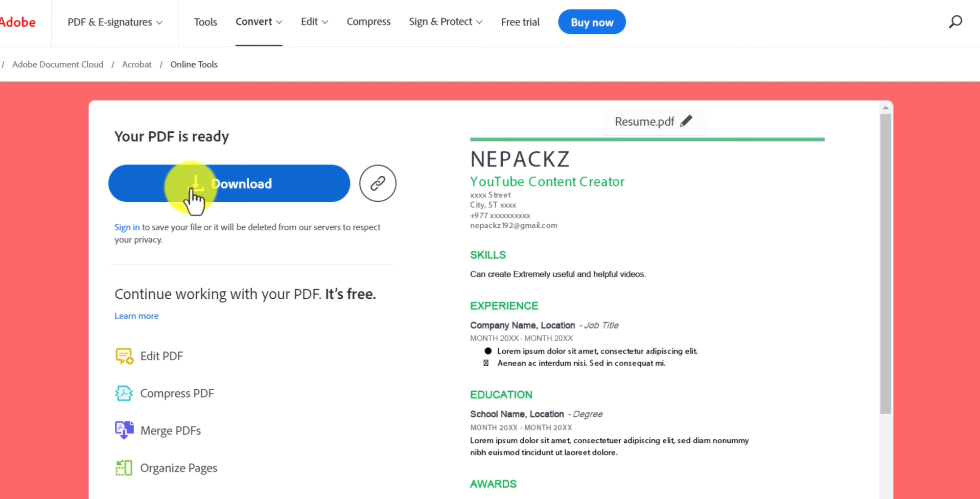Image resolution: width=980 pixels, height=499 pixels.
Task: Follow the Sign in link
Action: tap(127, 227)
